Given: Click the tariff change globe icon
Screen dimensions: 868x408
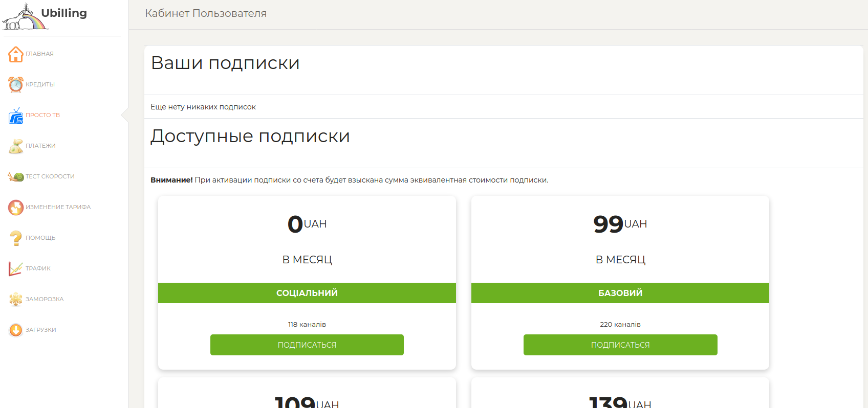Looking at the screenshot, I should (x=16, y=207).
